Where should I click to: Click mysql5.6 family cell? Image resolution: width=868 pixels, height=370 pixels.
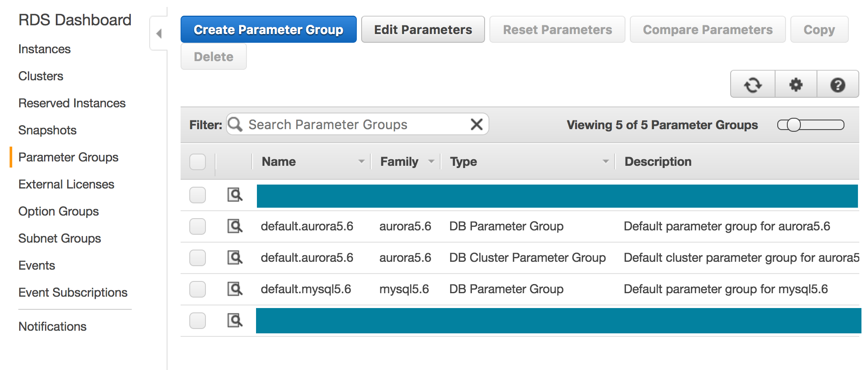[x=404, y=289]
